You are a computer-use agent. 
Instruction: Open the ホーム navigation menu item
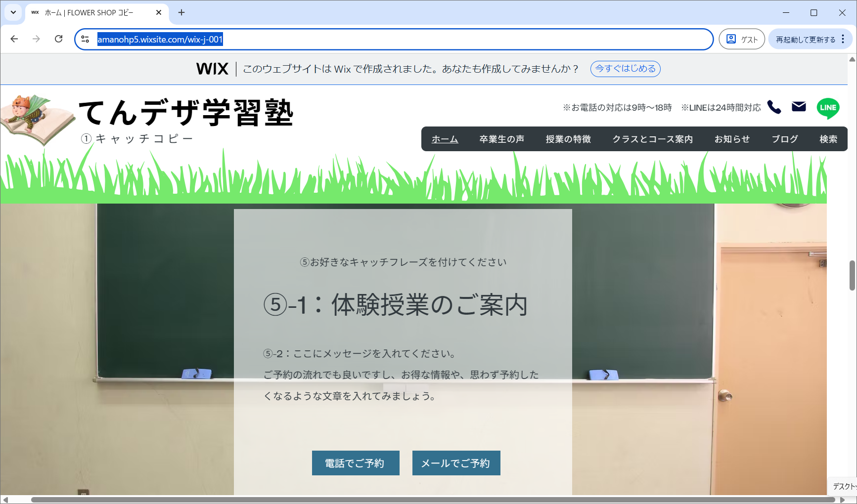point(445,139)
